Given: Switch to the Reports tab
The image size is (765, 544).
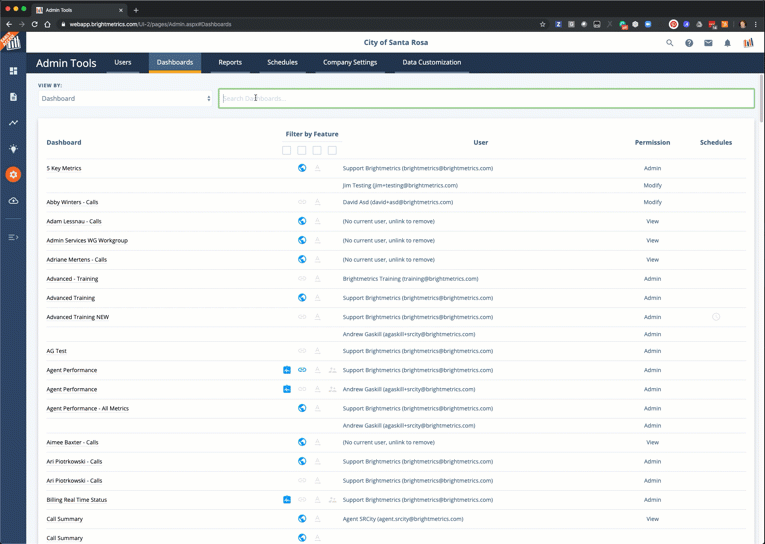Looking at the screenshot, I should click(x=230, y=62).
